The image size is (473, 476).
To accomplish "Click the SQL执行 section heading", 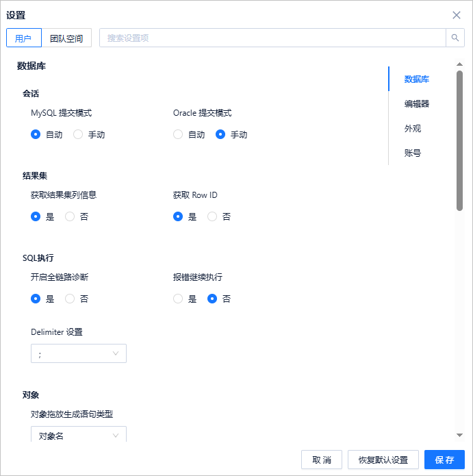I will (38, 258).
